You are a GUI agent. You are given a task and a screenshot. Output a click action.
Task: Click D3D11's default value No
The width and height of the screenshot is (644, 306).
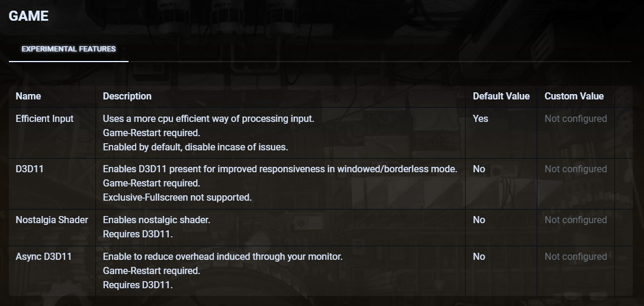(x=479, y=169)
